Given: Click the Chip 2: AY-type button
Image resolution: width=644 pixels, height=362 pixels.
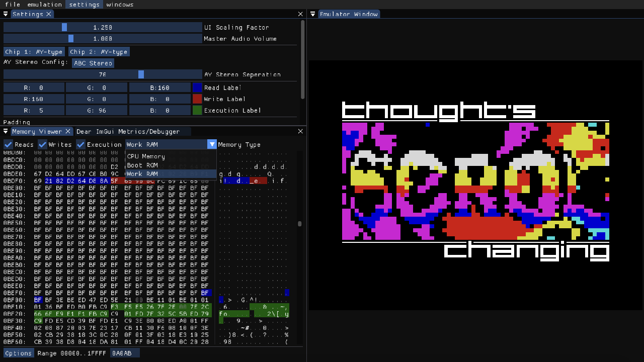Looking at the screenshot, I should point(99,51).
